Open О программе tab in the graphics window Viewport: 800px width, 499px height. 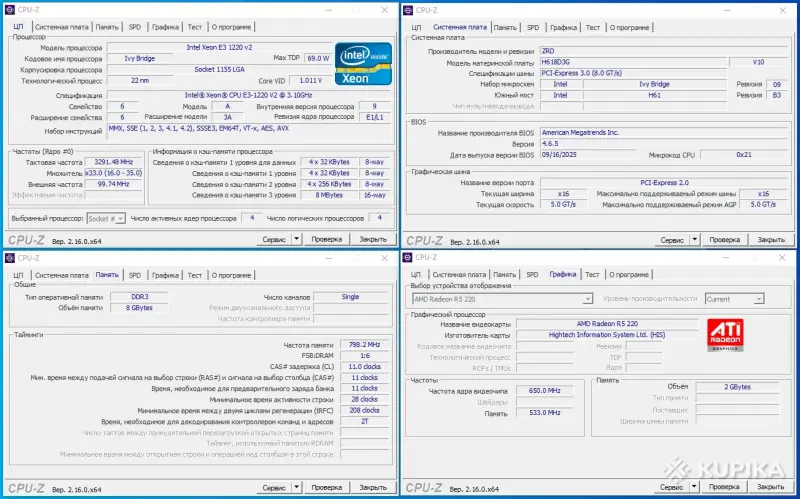[x=629, y=275]
